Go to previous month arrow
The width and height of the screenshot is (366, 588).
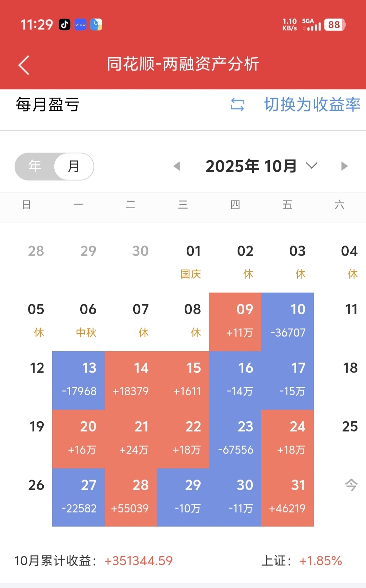[x=176, y=166]
